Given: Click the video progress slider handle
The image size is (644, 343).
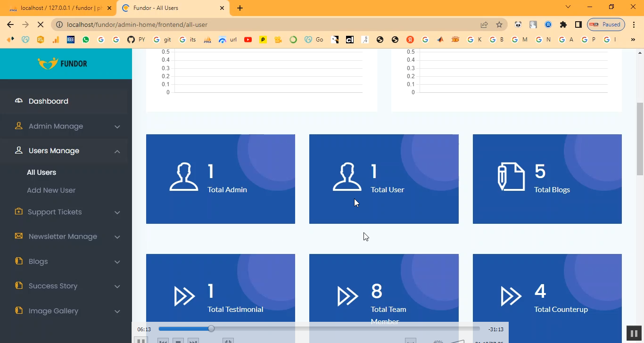Looking at the screenshot, I should pyautogui.click(x=211, y=329).
